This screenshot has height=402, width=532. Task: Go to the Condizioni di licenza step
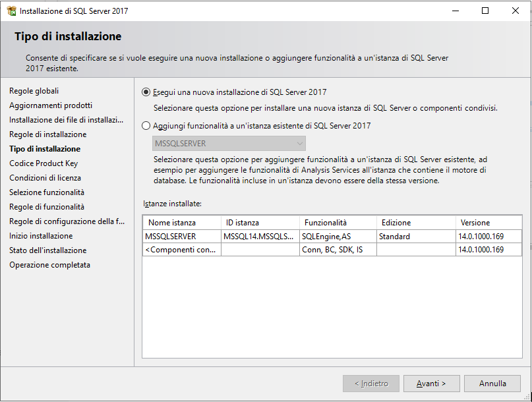[45, 178]
